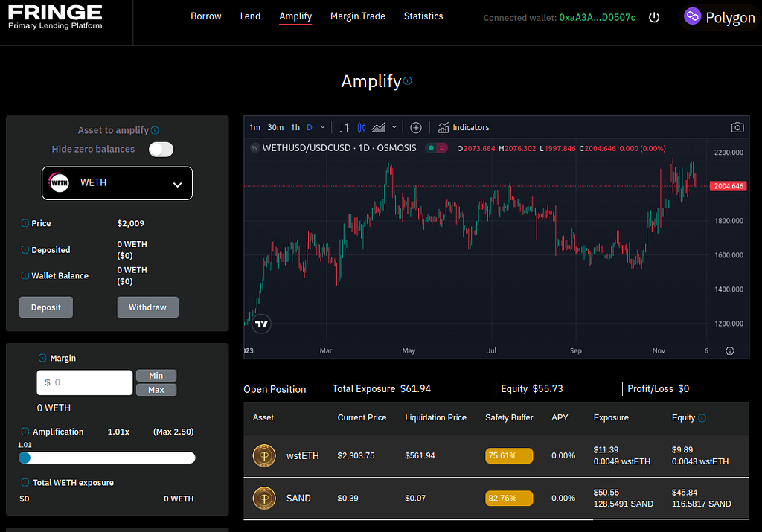Click the power disconnect wallet icon
Screen dimensions: 762x532
pos(654,18)
